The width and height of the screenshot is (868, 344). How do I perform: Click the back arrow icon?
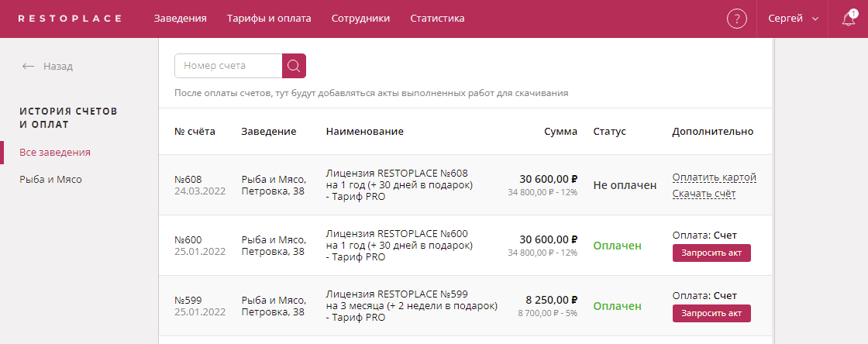coord(28,67)
